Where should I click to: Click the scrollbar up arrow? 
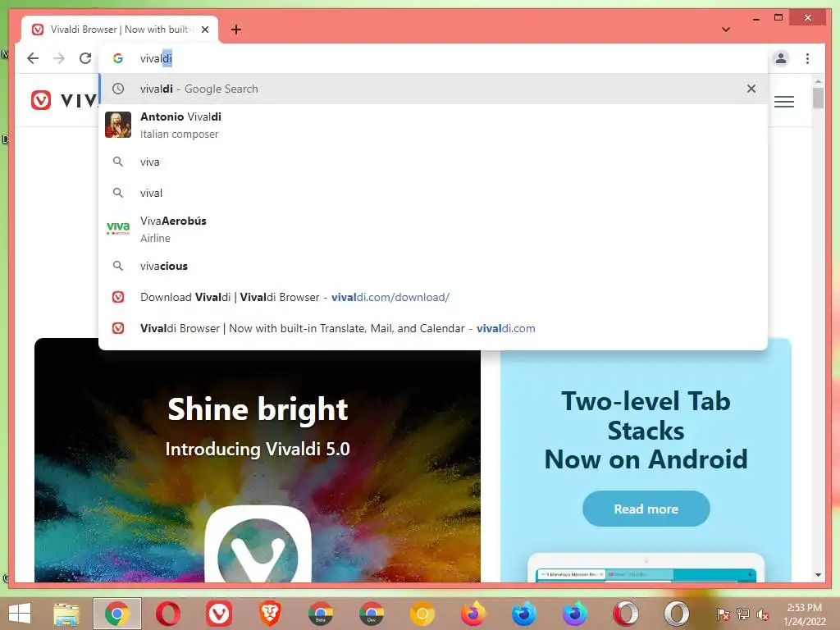(x=818, y=81)
